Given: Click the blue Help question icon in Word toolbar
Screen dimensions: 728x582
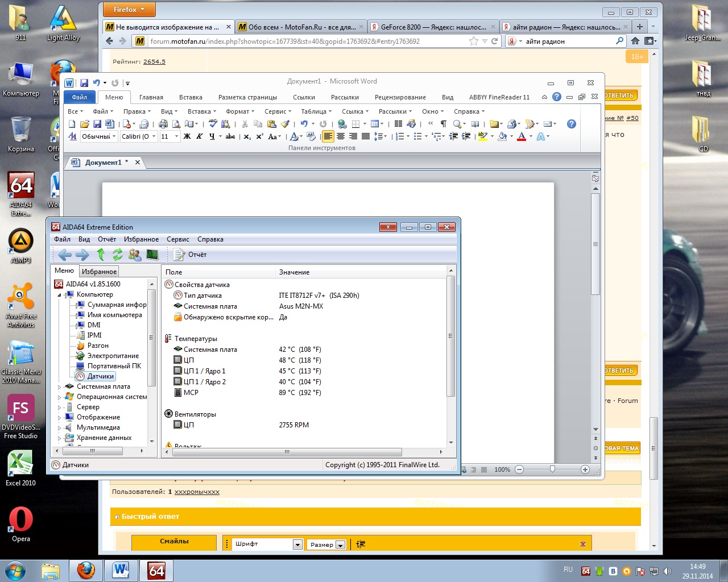Looking at the screenshot, I should tap(572, 124).
